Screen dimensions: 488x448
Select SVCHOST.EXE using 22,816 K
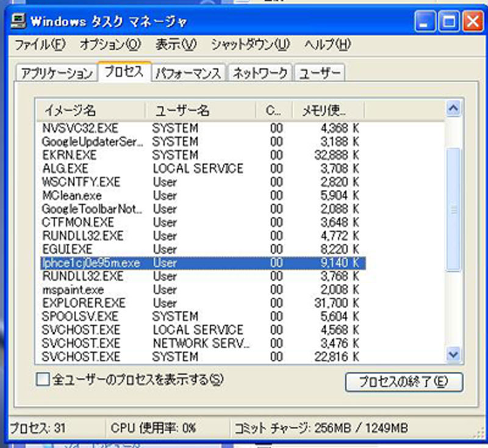203,356
